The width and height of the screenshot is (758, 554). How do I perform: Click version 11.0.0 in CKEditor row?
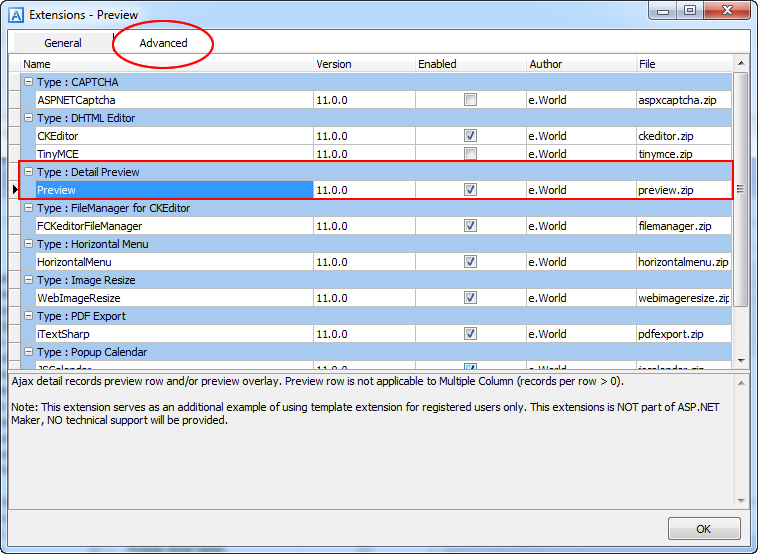click(x=364, y=136)
